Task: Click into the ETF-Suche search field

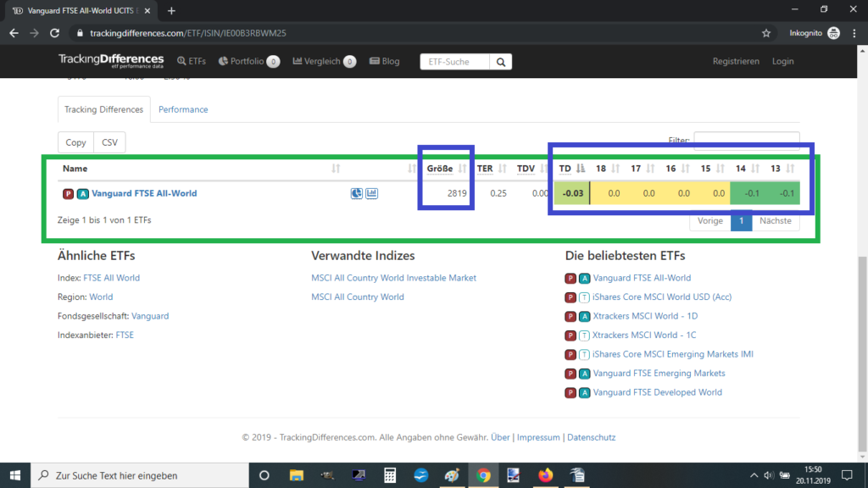Action: [454, 62]
